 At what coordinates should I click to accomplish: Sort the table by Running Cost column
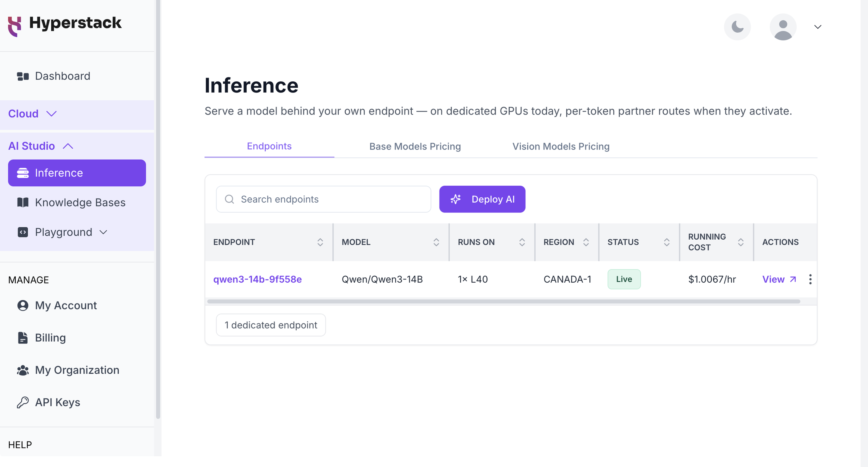[x=741, y=242]
